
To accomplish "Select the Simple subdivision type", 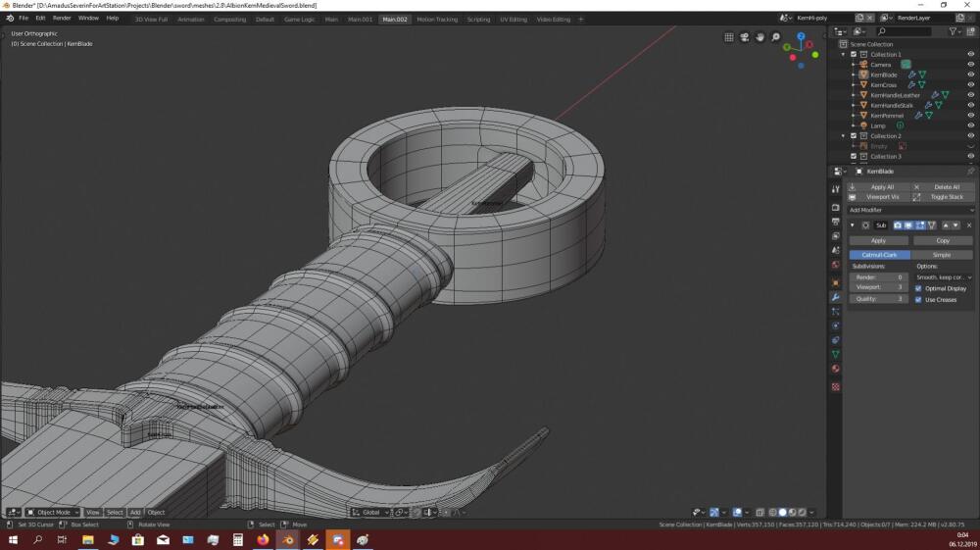I will pos(942,255).
